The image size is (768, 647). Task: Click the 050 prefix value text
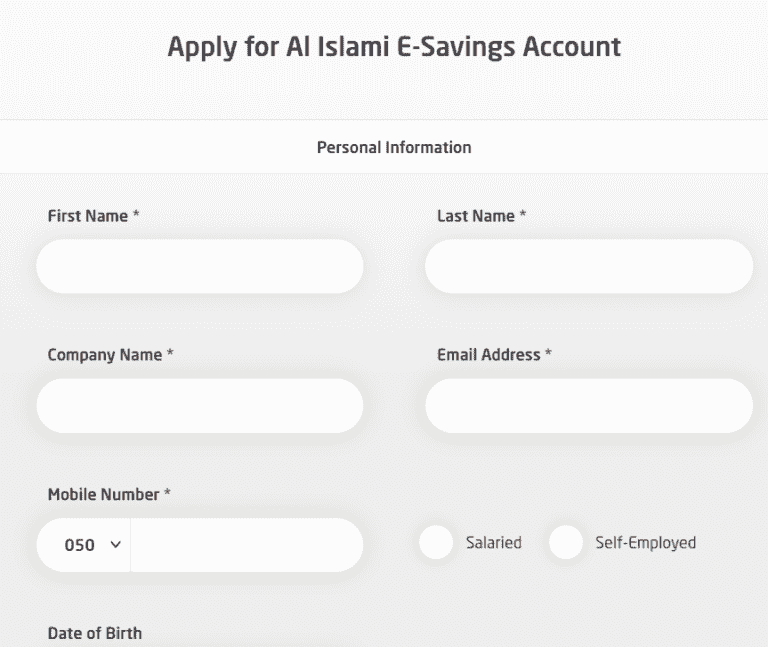click(x=79, y=545)
